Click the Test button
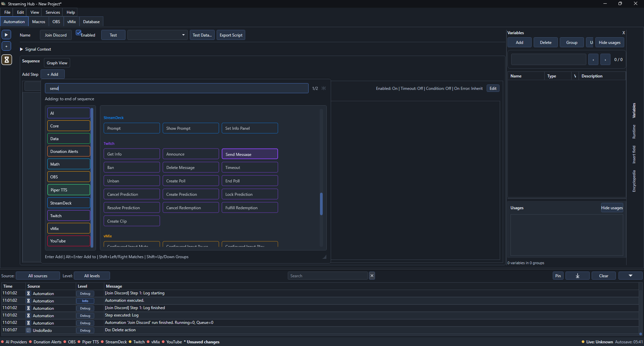This screenshot has height=346, width=644. (x=113, y=35)
